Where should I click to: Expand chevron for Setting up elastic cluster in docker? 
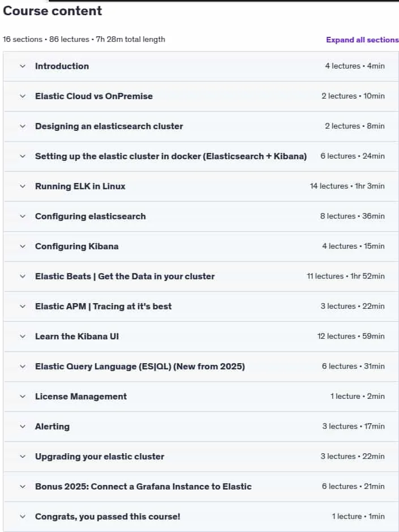click(x=23, y=156)
